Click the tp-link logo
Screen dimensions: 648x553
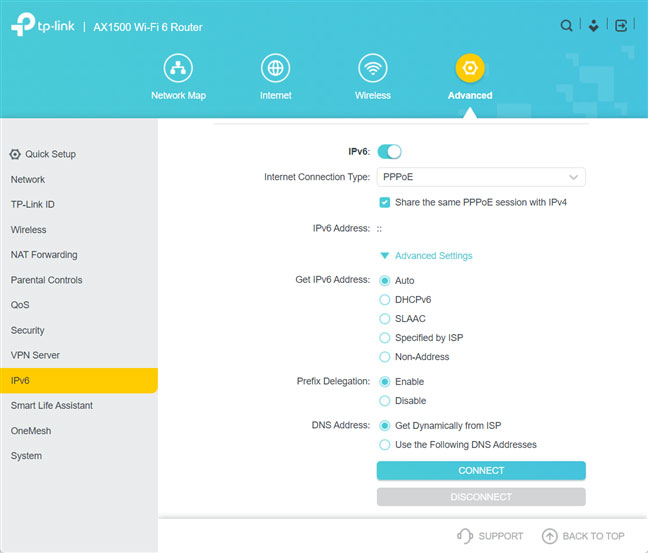(x=43, y=24)
